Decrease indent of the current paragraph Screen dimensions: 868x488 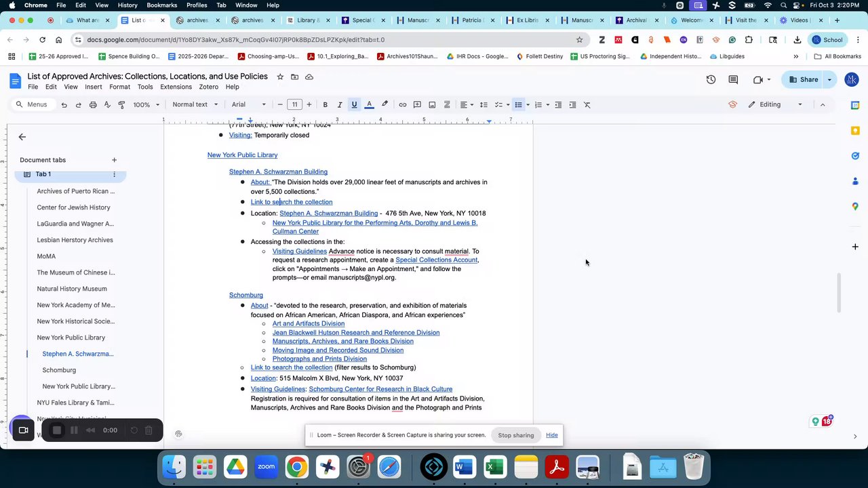pos(558,105)
